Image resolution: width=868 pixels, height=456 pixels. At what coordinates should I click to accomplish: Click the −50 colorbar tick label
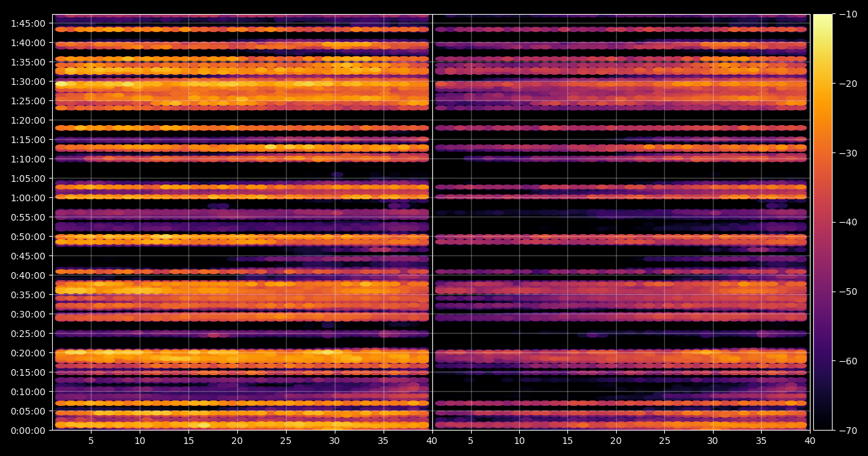tap(848, 292)
